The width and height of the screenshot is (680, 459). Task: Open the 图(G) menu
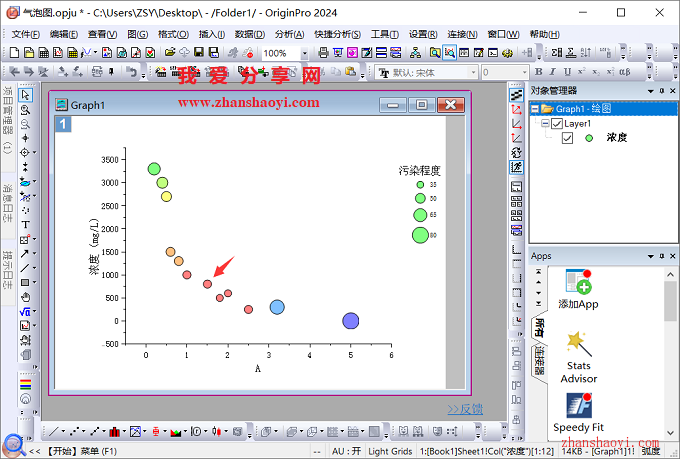pyautogui.click(x=137, y=34)
